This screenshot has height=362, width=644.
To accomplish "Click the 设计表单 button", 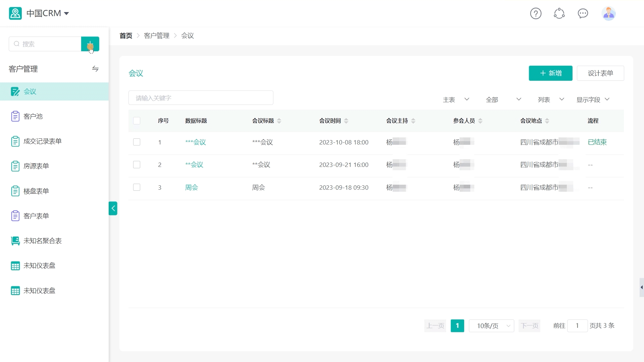I will pos(600,73).
